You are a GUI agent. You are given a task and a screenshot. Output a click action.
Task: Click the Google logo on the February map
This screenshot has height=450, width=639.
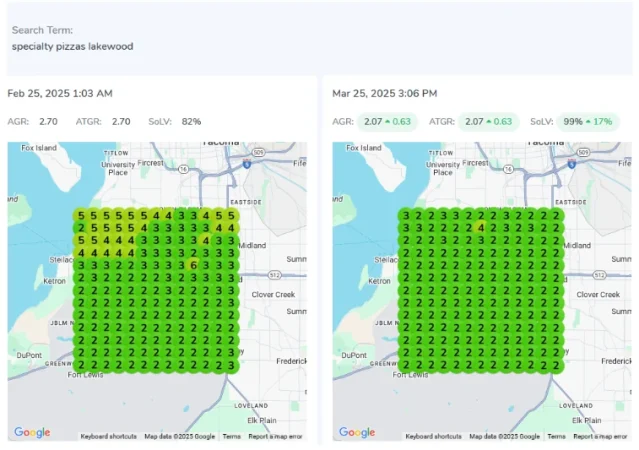[x=32, y=432]
